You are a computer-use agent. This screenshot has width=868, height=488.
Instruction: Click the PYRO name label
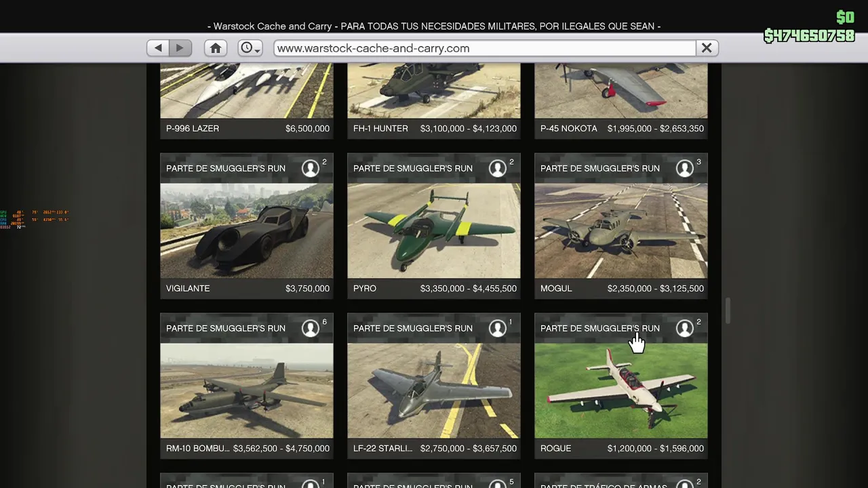click(365, 288)
